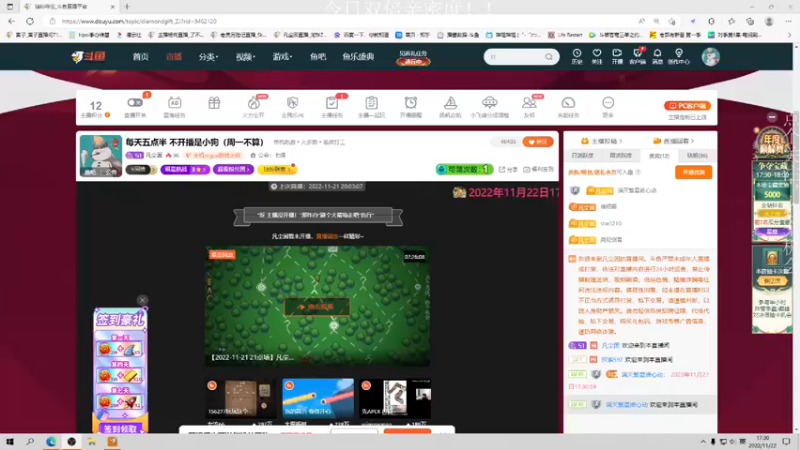Viewport: 800px width, 450px height.
Task: Click the PC客户端 button
Action: click(687, 106)
